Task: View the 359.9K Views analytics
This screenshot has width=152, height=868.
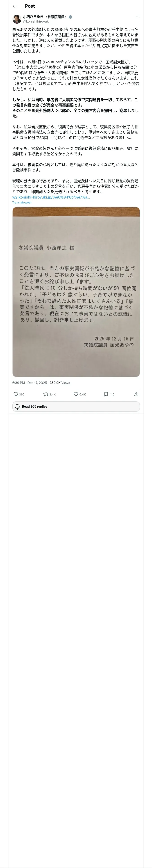Action: click(60, 383)
